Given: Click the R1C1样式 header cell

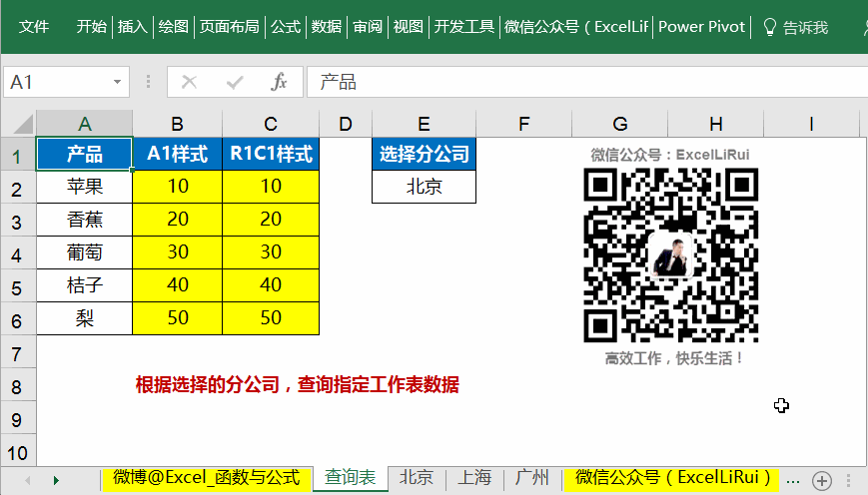Looking at the screenshot, I should point(271,154).
